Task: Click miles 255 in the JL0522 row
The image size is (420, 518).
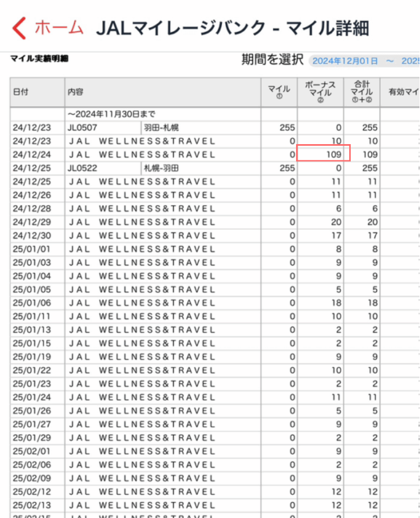Action: pyautogui.click(x=287, y=168)
